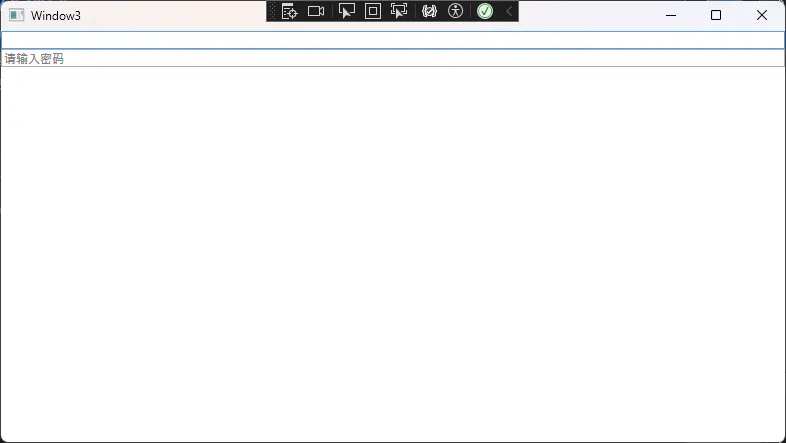Toggle Display Layout Adorners
This screenshot has width=786, height=443.
coord(373,12)
